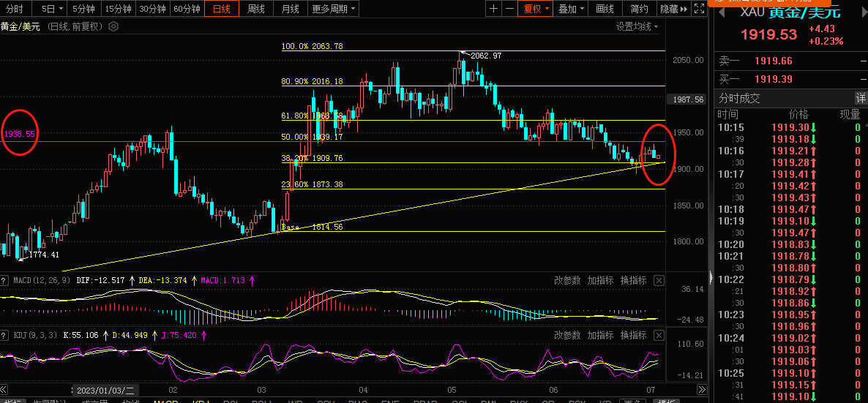Viewport: 868px width, 403px height.
Task: Close the MACD indicator panel
Action: 659,280
